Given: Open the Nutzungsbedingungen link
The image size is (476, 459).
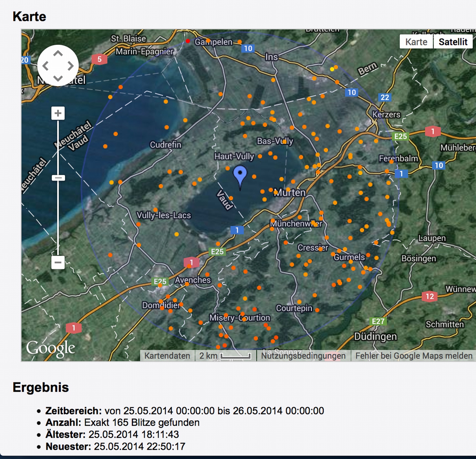Looking at the screenshot, I should pyautogui.click(x=303, y=356).
